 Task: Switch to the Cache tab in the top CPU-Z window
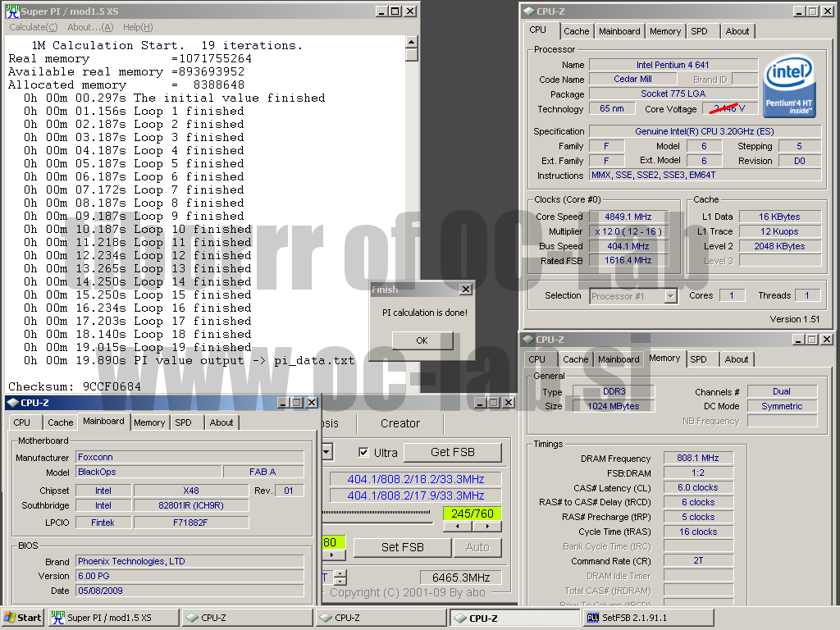[x=577, y=31]
